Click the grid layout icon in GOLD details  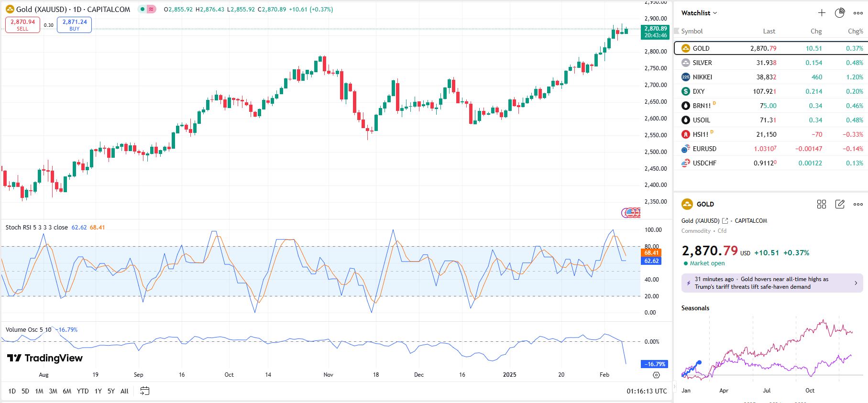click(x=822, y=204)
